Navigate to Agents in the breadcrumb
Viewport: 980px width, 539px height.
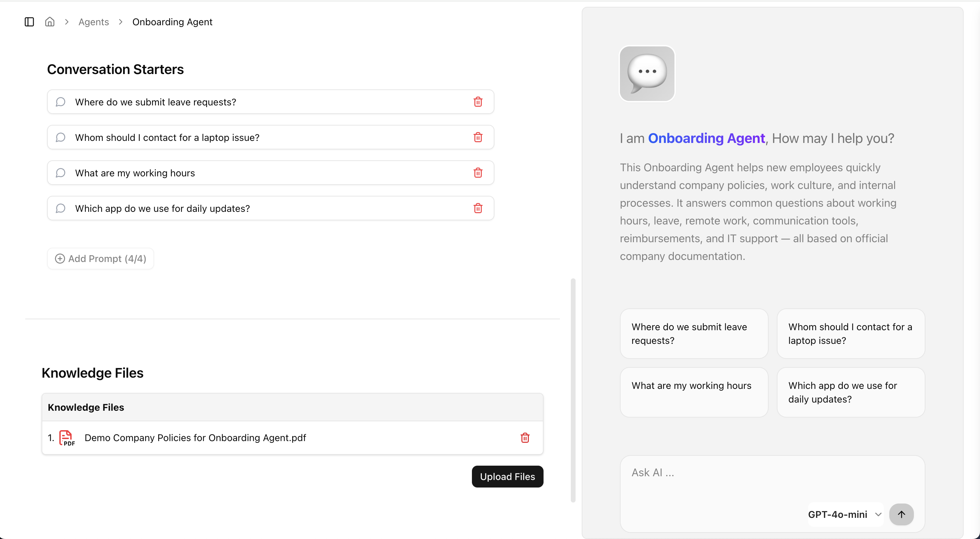pyautogui.click(x=93, y=22)
